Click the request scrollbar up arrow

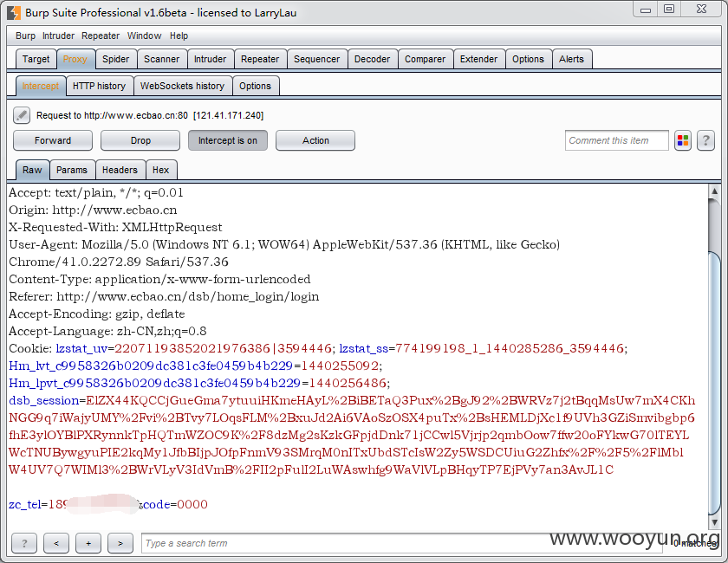(x=714, y=191)
